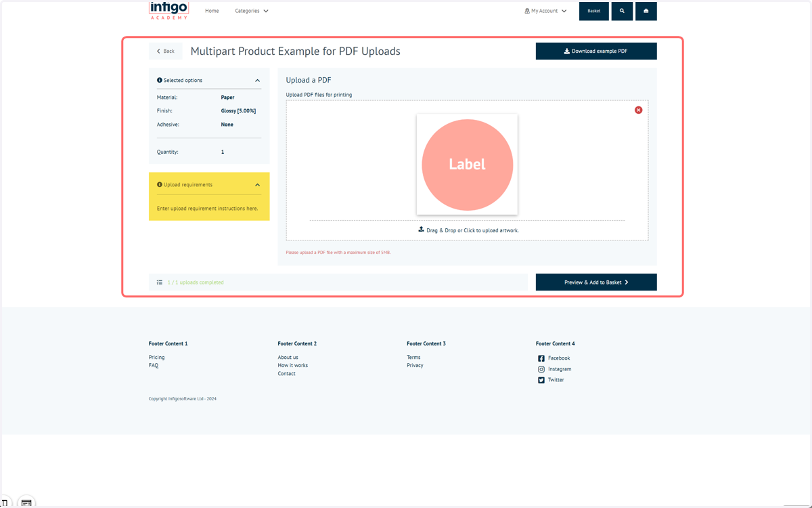
Task: Click the 'Selected options' panel heading text
Action: [x=183, y=80]
